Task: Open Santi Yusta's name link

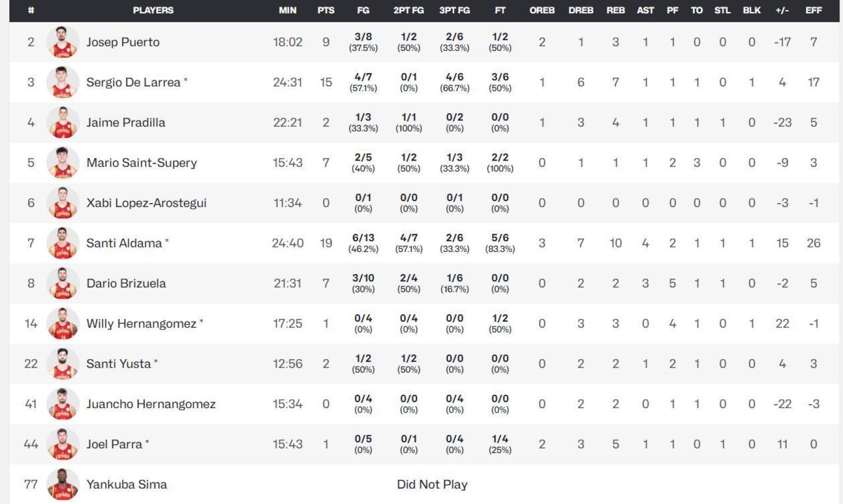Action: 119,364
